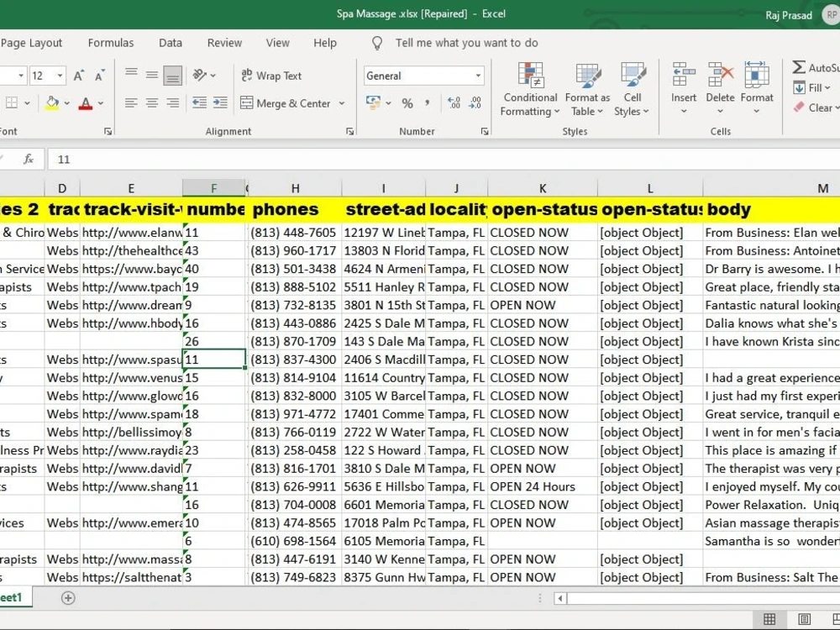
Task: Switch to Data tab
Action: [171, 43]
